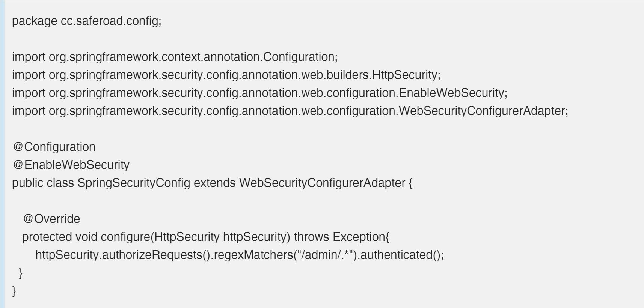Click the @Configuration annotation

pyautogui.click(x=54, y=147)
